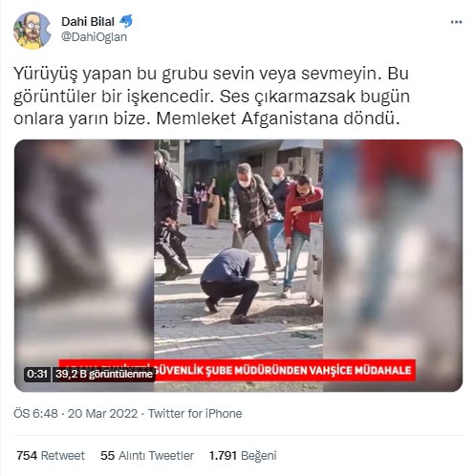Open the three-dot more options menu
475x476 pixels.
coord(456,22)
